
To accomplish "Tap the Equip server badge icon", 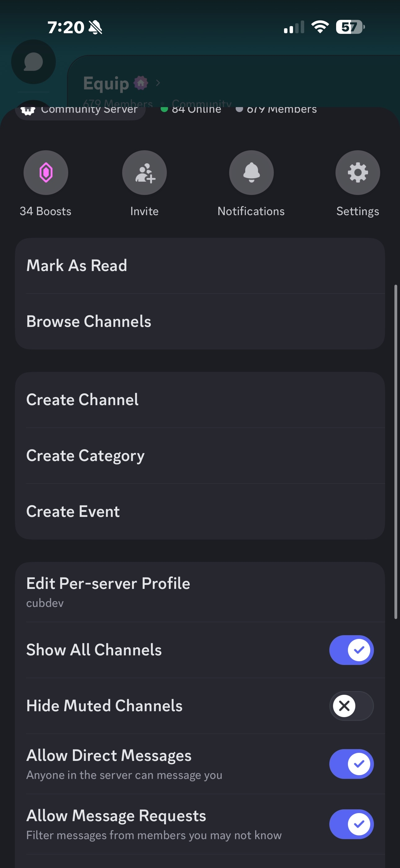I will pyautogui.click(x=141, y=83).
